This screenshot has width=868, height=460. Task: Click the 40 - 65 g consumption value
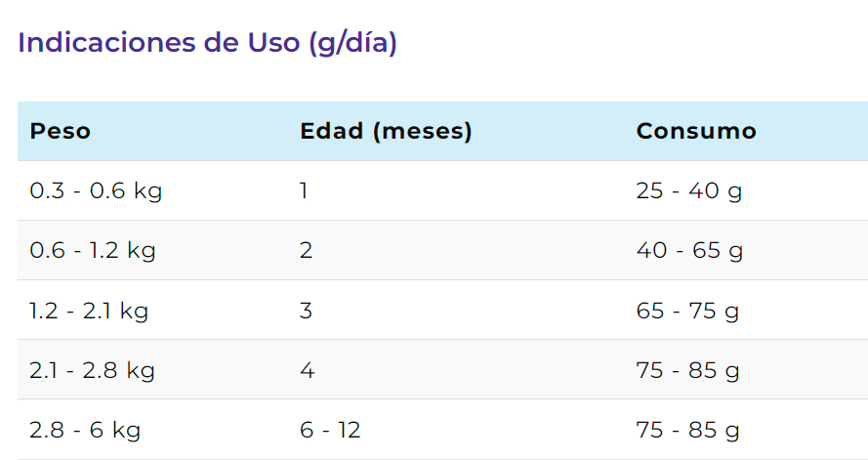689,250
